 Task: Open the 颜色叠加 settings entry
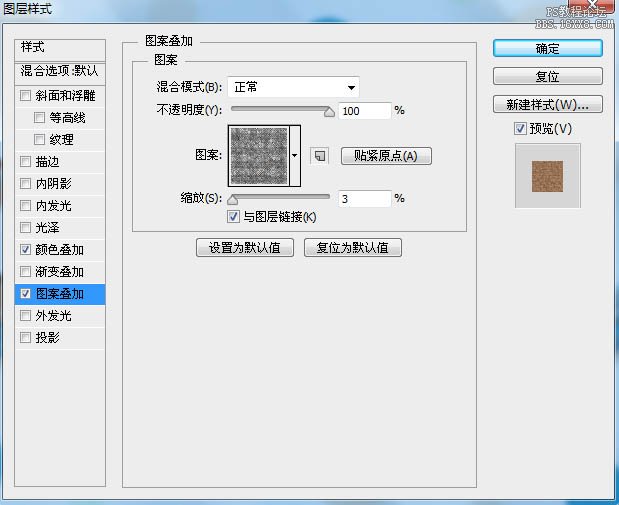tap(60, 250)
